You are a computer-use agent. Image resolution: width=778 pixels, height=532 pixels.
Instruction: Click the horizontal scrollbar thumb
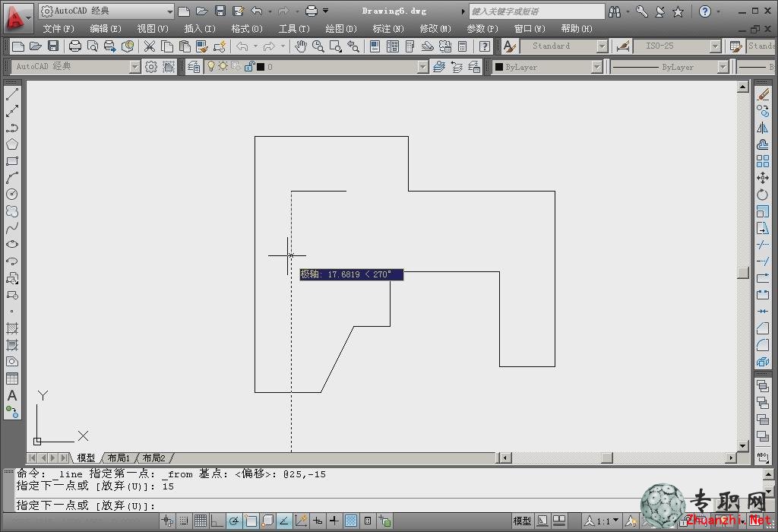click(x=607, y=458)
